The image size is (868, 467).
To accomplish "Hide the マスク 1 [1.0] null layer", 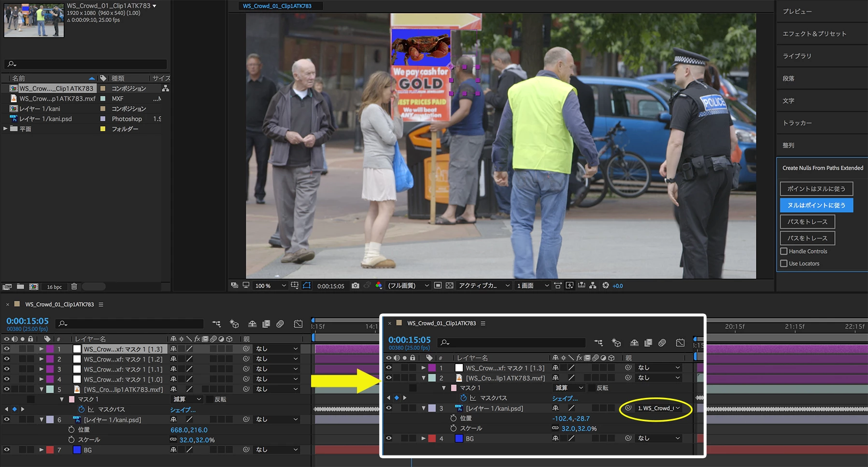I will click(7, 379).
